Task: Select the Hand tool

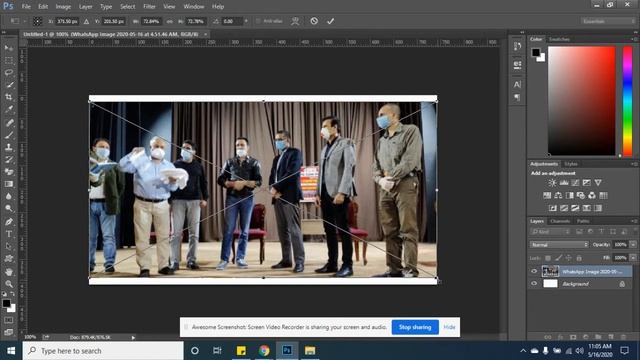Action: point(9,272)
